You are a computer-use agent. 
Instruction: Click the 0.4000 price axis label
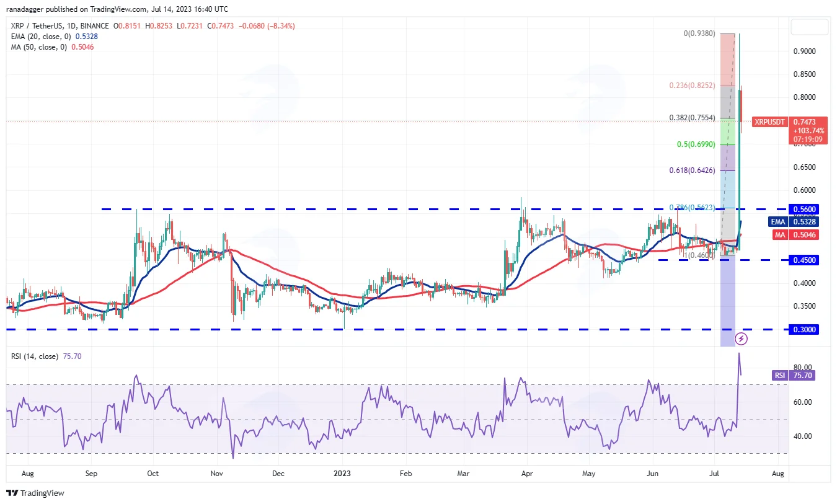806,283
